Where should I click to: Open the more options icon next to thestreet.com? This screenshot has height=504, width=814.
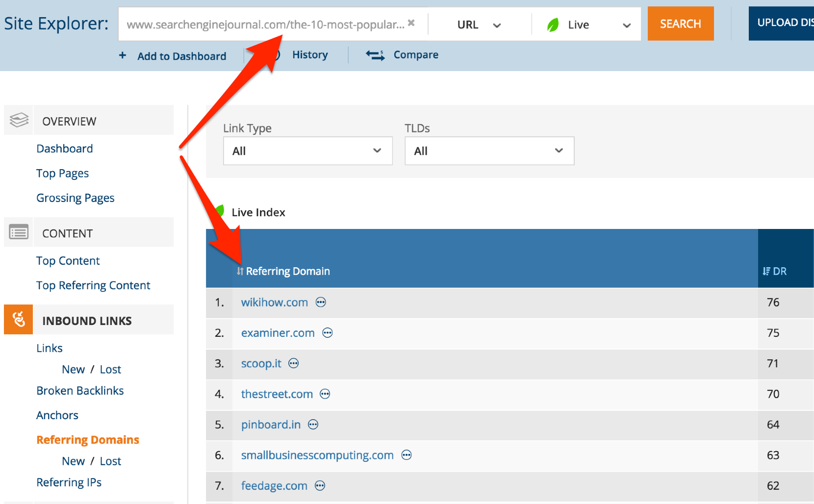pyautogui.click(x=325, y=394)
